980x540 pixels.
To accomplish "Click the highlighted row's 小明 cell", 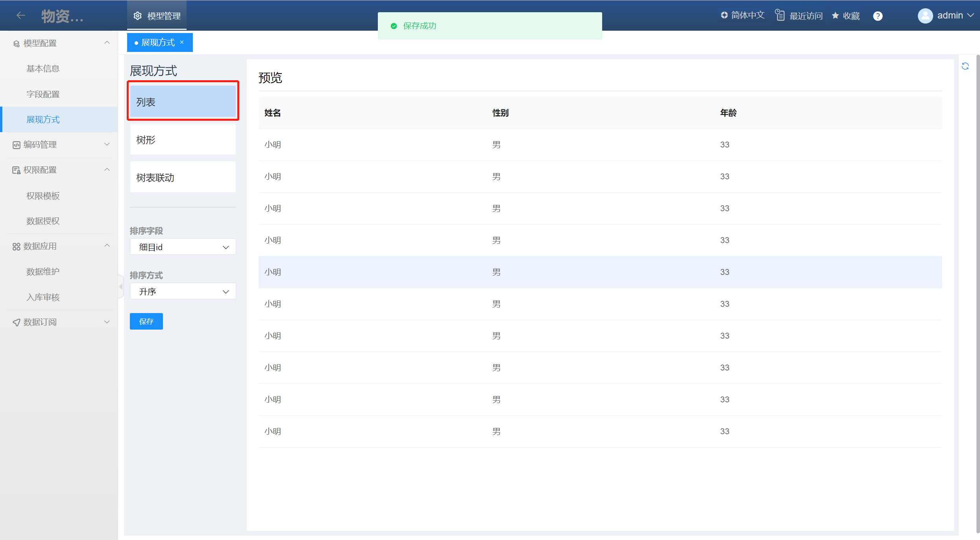I will coord(273,272).
